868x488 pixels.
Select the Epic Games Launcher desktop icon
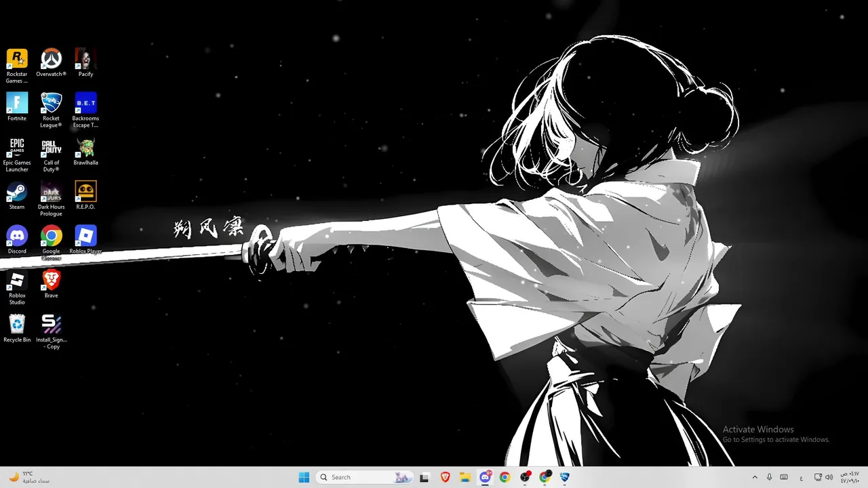[17, 155]
